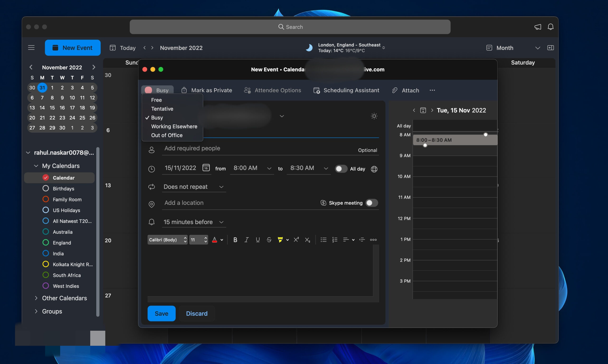Enable the Birthdays calendar
Screen dimensions: 608x364
point(46,188)
